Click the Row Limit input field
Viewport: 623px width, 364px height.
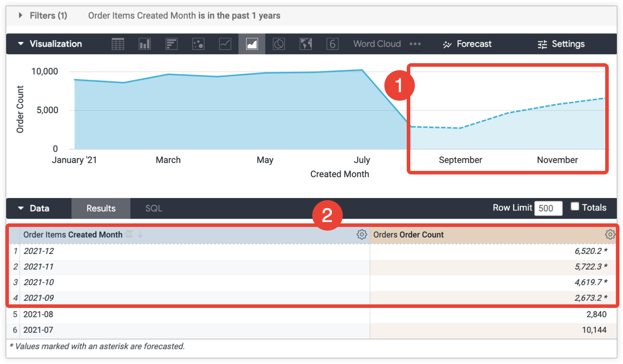point(548,208)
